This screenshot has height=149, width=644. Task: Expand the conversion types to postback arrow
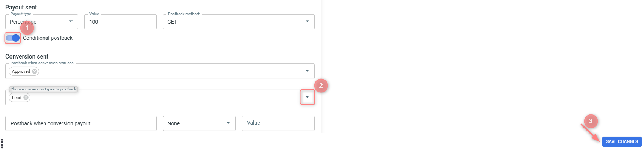pyautogui.click(x=307, y=97)
